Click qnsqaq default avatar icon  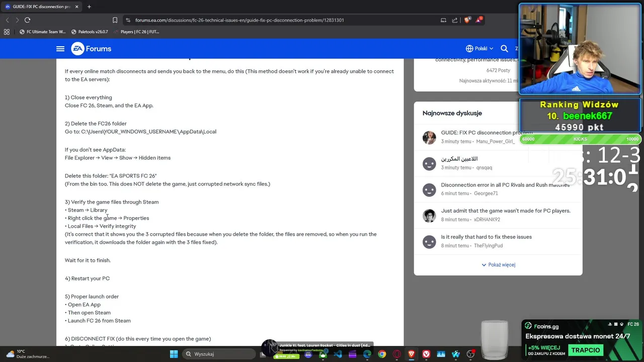tap(429, 163)
